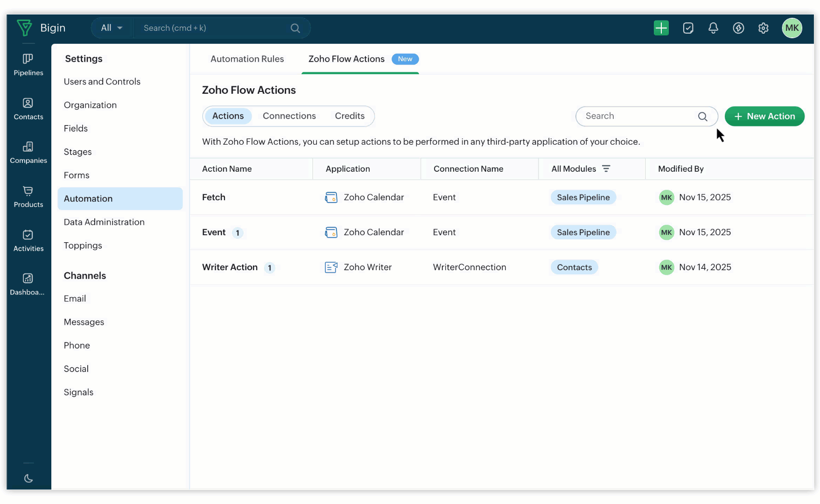Open the Dashboards module icon

(x=28, y=284)
